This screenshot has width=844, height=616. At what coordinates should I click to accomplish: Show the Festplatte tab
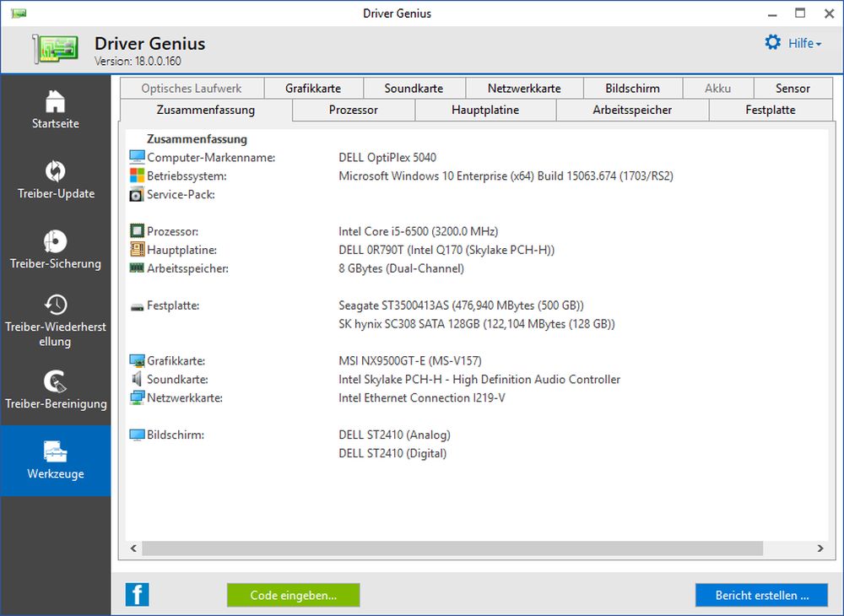770,110
